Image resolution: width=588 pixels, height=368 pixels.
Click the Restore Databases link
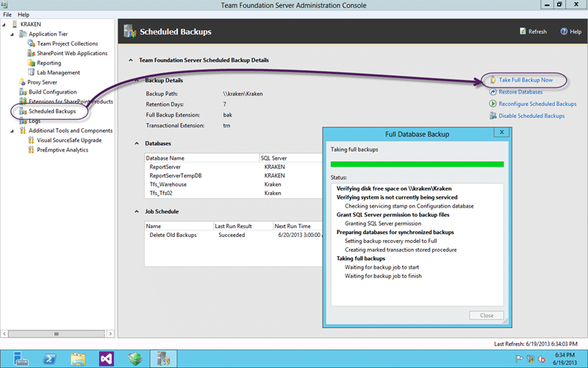(520, 92)
